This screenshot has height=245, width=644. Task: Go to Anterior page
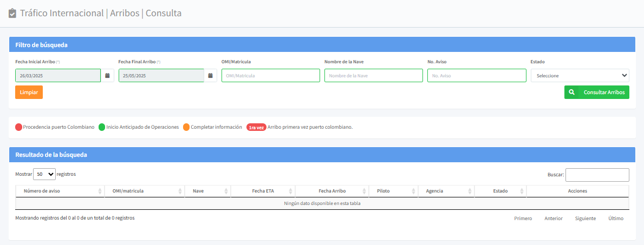553,218
